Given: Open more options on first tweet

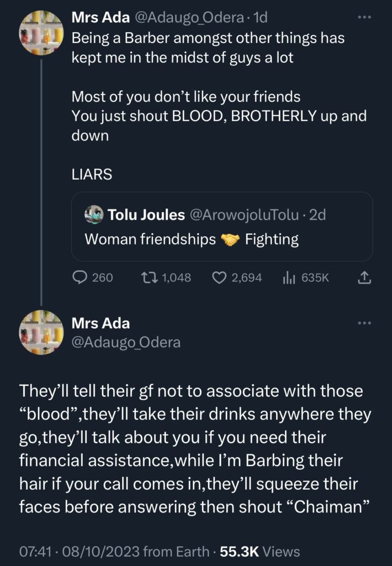Looking at the screenshot, I should 364,18.
